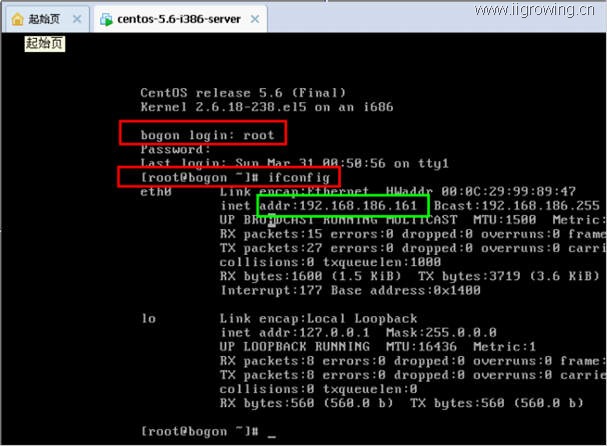Click the 'Mask:255.0.0.0' value
Image resolution: width=607 pixels, height=446 pixels.
[x=441, y=333]
